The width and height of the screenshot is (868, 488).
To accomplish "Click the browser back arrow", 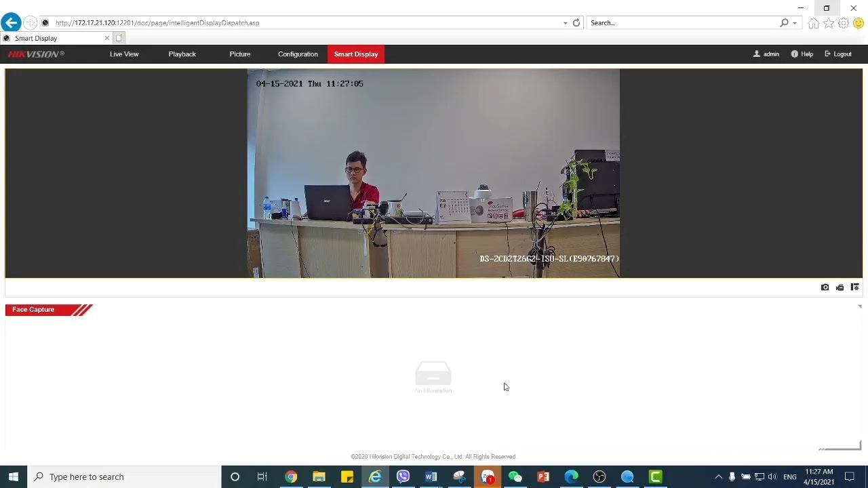I will 11,23.
